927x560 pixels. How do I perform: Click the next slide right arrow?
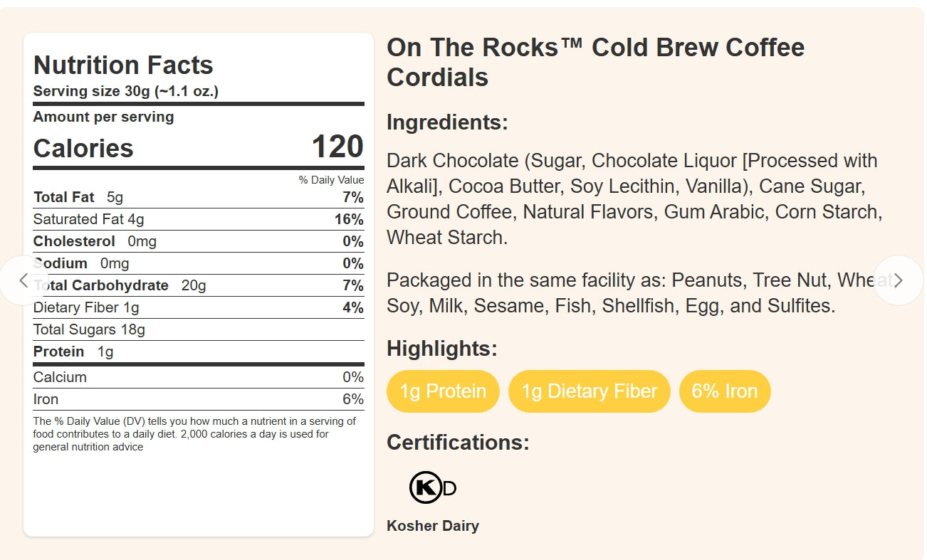pyautogui.click(x=898, y=280)
